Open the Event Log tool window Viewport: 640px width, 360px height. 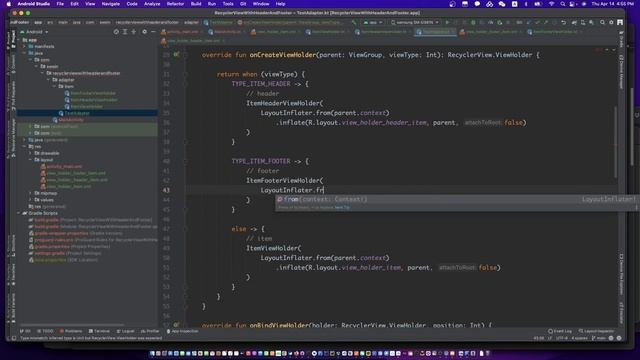(x=560, y=331)
